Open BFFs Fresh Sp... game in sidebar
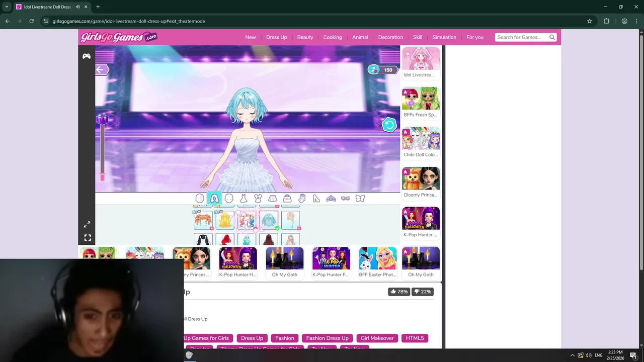 (x=421, y=103)
